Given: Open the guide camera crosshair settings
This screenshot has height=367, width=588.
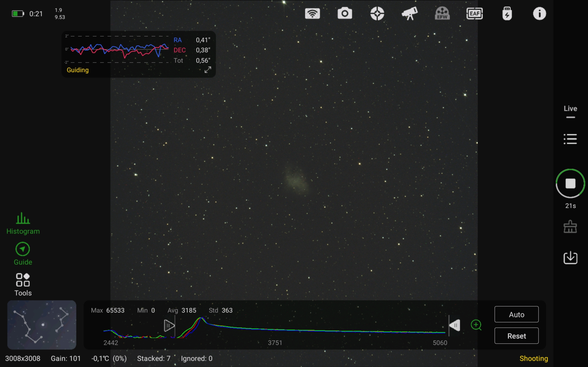Looking at the screenshot, I should click(377, 14).
